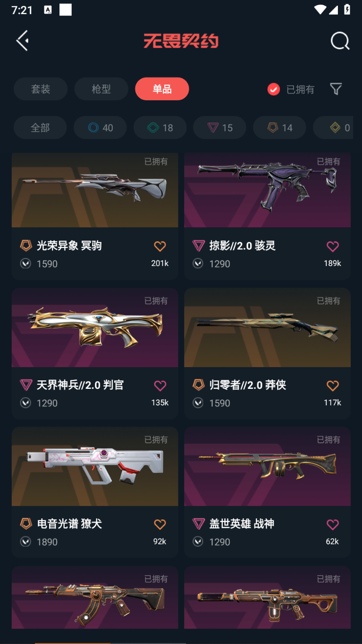Filter by green diamond tier 18
Image resolution: width=362 pixels, height=644 pixels.
point(160,128)
